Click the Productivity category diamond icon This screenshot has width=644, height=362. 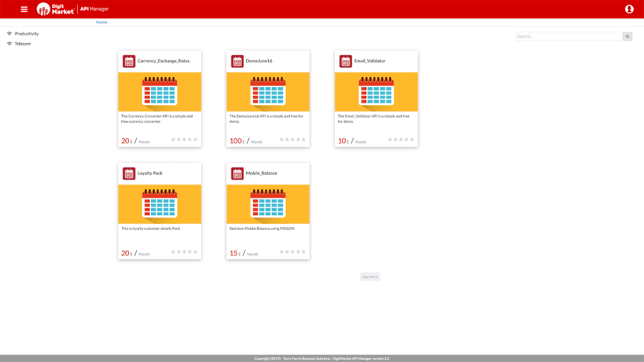9,34
